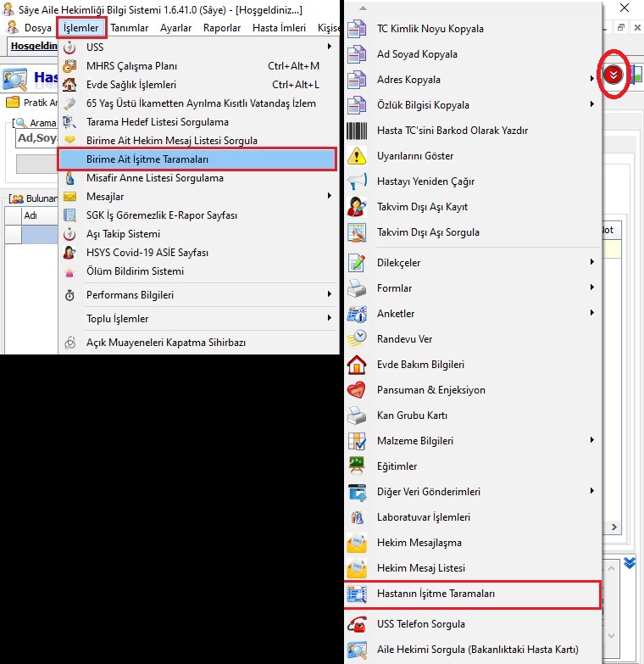The image size is (644, 664).
Task: Click the Adı column header
Action: pyautogui.click(x=40, y=215)
